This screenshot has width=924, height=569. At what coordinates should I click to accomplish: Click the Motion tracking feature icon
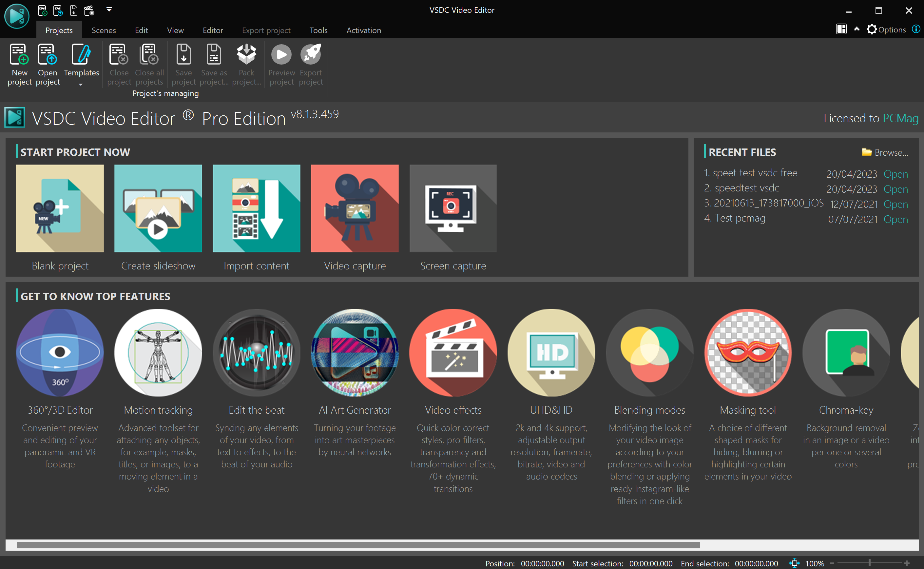tap(158, 353)
